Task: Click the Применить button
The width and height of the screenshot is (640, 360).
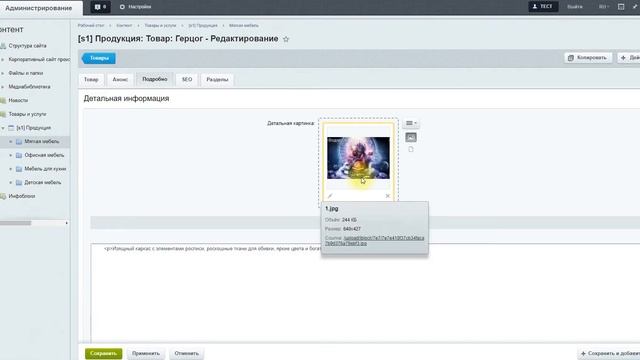Action: (x=146, y=353)
